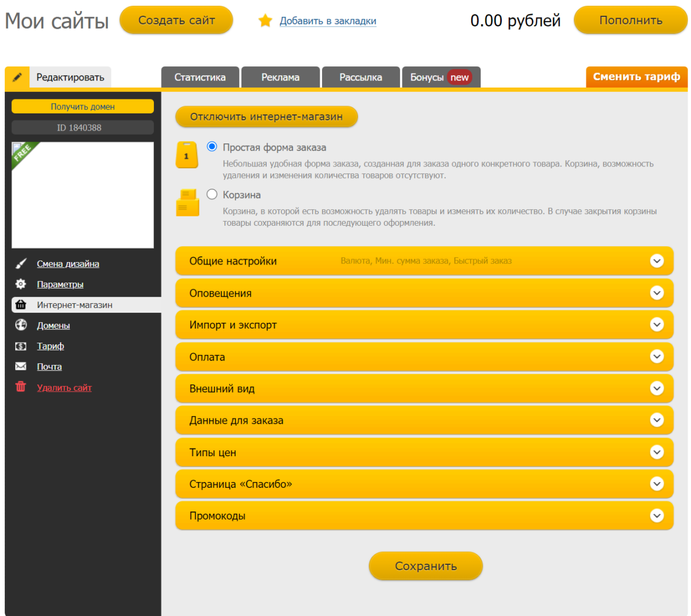This screenshot has width=691, height=616.
Task: Click the Оповещения section title
Action: pyautogui.click(x=220, y=293)
